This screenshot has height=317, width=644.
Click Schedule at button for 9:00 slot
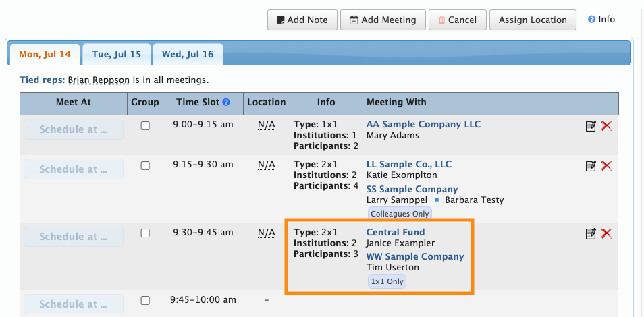click(x=74, y=129)
